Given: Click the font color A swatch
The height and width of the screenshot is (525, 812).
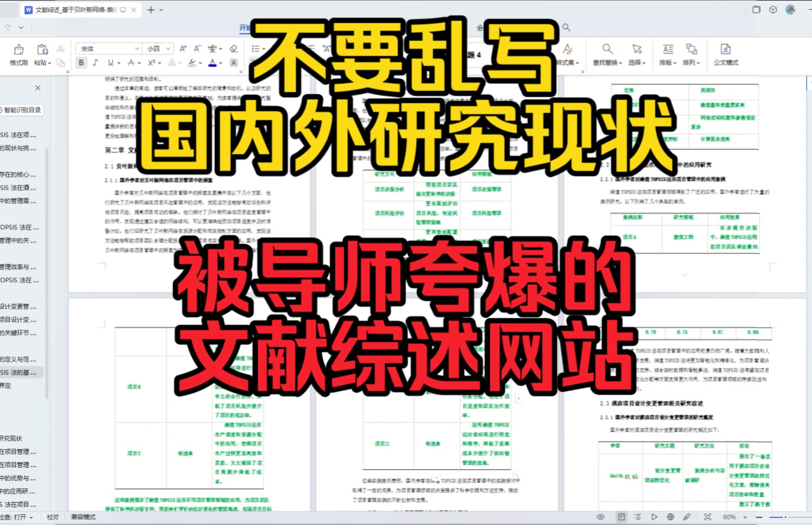Looking at the screenshot, I should click(x=212, y=62).
